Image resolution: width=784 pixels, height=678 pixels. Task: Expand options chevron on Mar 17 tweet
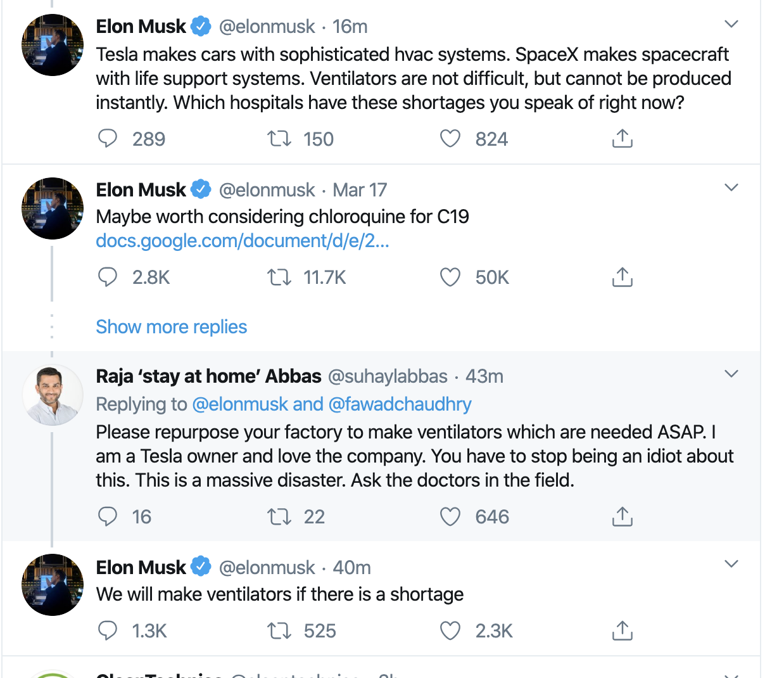[731, 188]
